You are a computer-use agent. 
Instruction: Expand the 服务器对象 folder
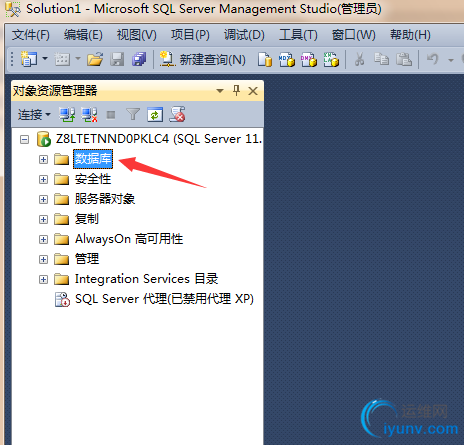pos(43,199)
